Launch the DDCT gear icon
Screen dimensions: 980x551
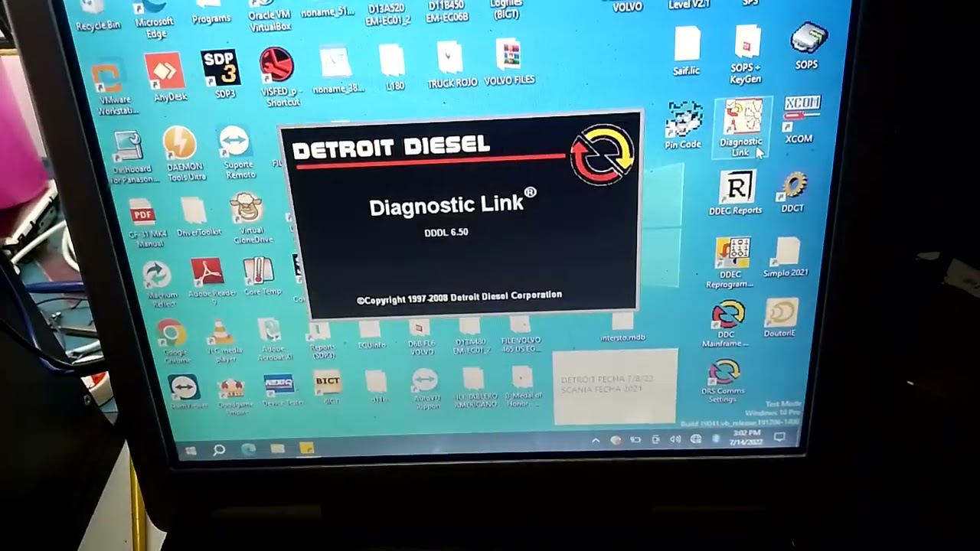(793, 191)
